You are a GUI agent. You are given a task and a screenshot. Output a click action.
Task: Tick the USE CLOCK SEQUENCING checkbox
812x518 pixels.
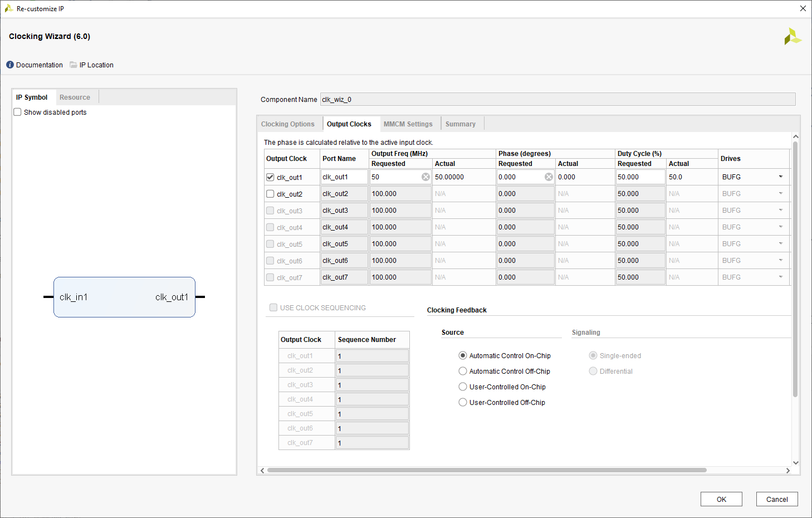tap(273, 307)
